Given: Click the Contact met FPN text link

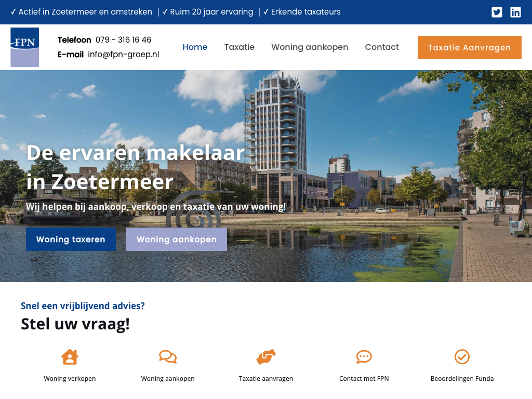Looking at the screenshot, I should click(x=364, y=379).
